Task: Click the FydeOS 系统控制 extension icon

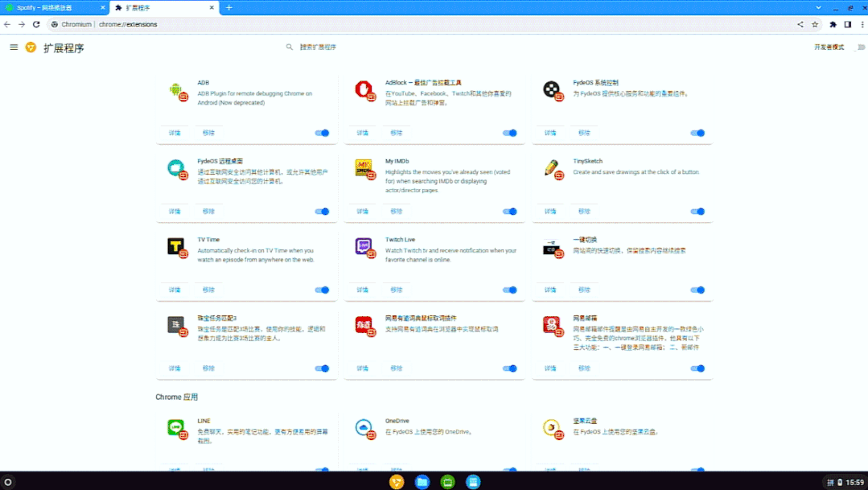Action: (x=552, y=89)
